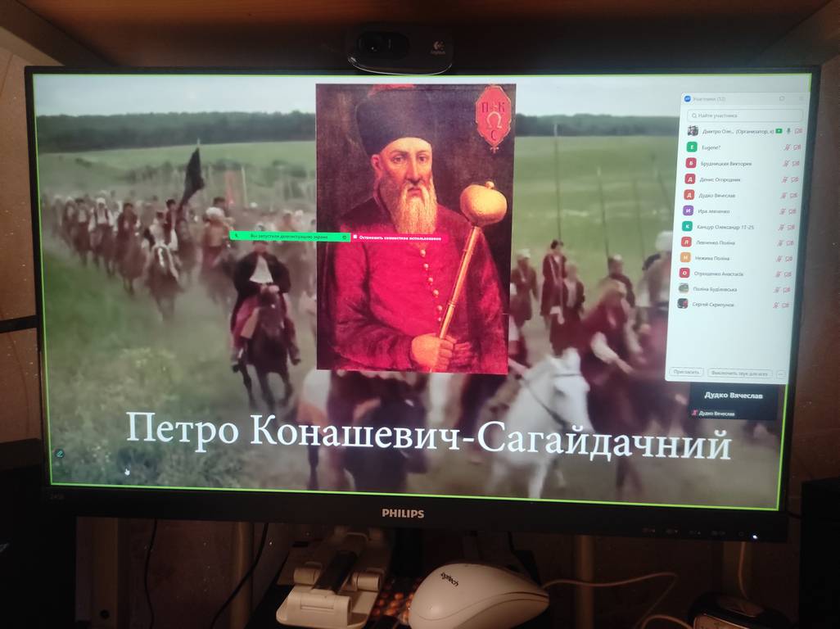Click the organizer's green screen-share indicator icon

(779, 131)
